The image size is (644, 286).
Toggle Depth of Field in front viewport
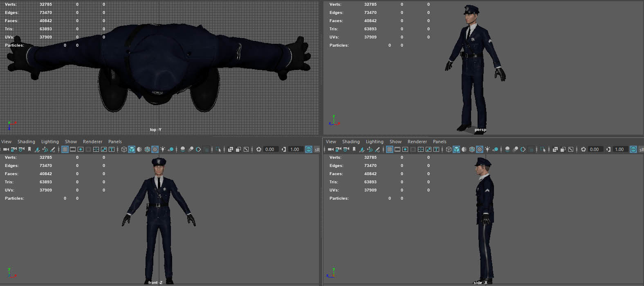pos(206,149)
